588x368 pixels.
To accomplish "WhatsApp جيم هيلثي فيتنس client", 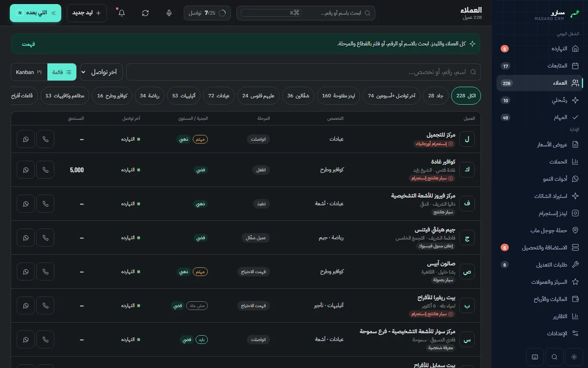I will pos(26,238).
